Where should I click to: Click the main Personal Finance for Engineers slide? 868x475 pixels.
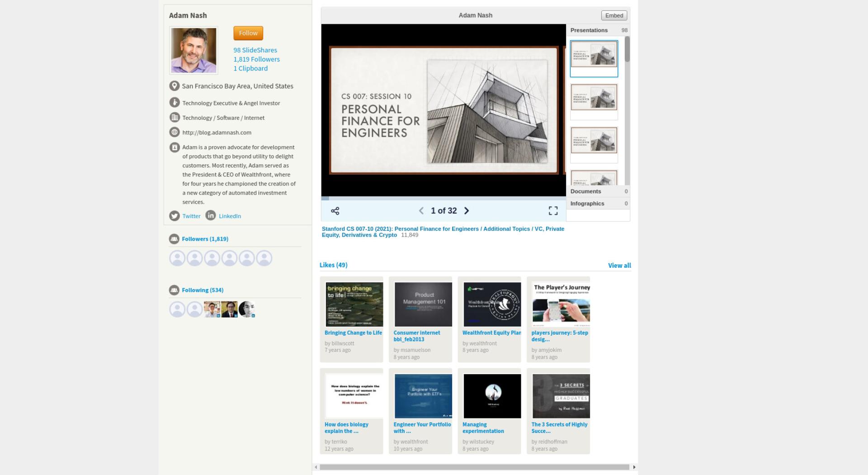click(x=443, y=110)
